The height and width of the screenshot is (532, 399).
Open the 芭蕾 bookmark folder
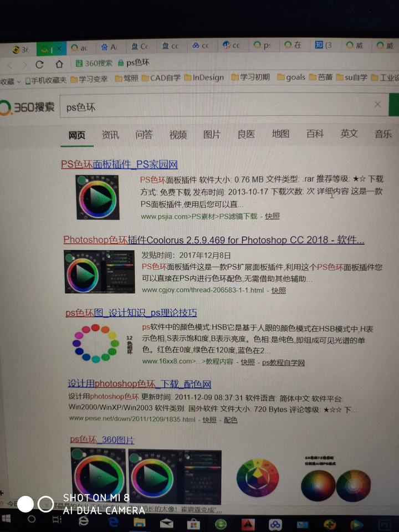point(321,77)
